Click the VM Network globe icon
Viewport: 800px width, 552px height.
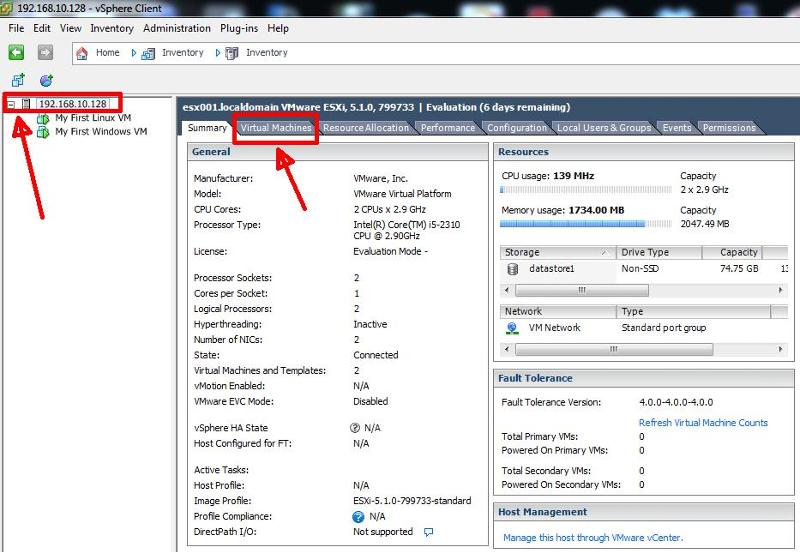[512, 328]
